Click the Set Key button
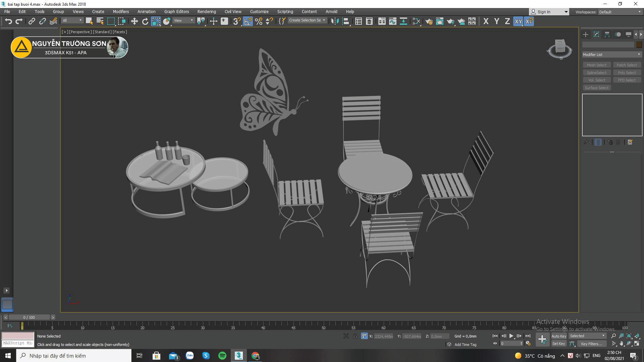644x362 pixels. click(558, 344)
